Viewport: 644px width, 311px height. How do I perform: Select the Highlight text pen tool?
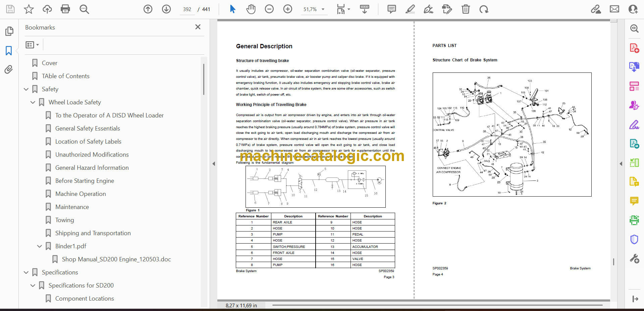pos(410,9)
